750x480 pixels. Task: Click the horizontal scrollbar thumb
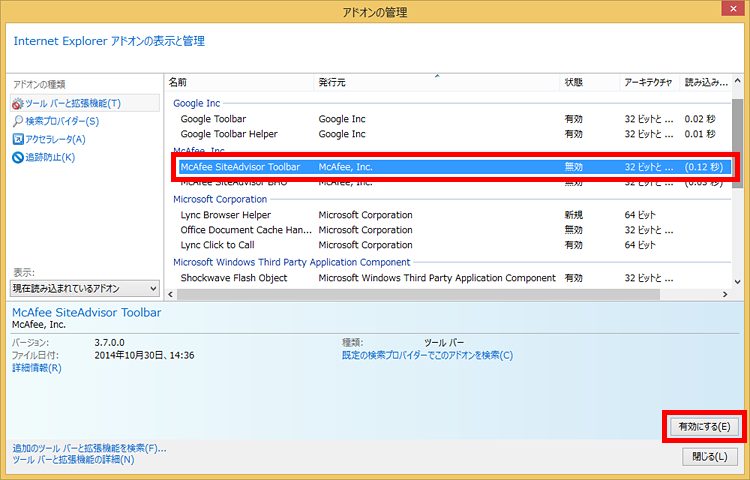click(x=419, y=294)
